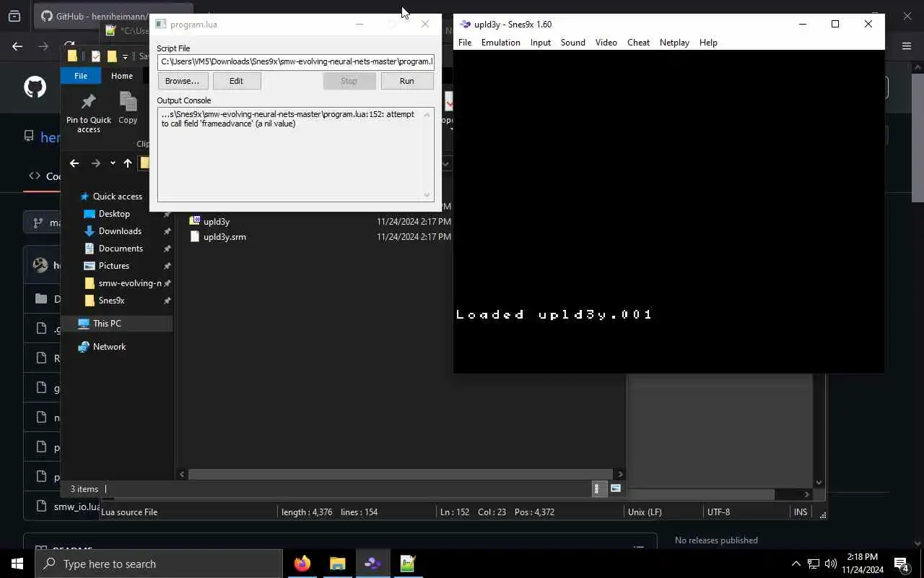Click the taskbar clock
The height and width of the screenshot is (578, 924).
pos(863,564)
